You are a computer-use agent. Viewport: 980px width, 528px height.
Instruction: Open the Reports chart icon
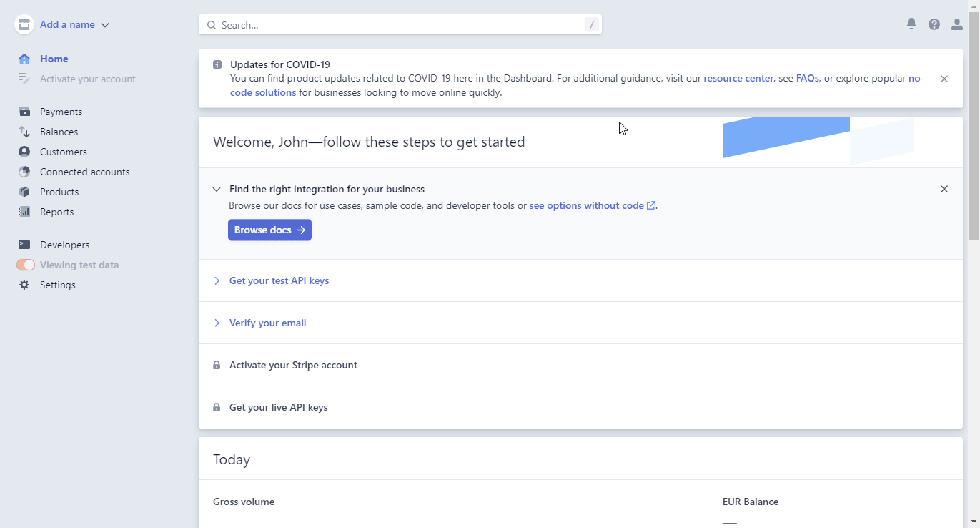(24, 212)
